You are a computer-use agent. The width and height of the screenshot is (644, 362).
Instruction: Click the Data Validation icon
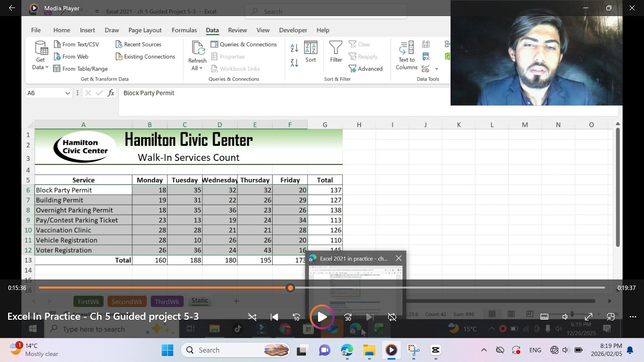click(426, 69)
